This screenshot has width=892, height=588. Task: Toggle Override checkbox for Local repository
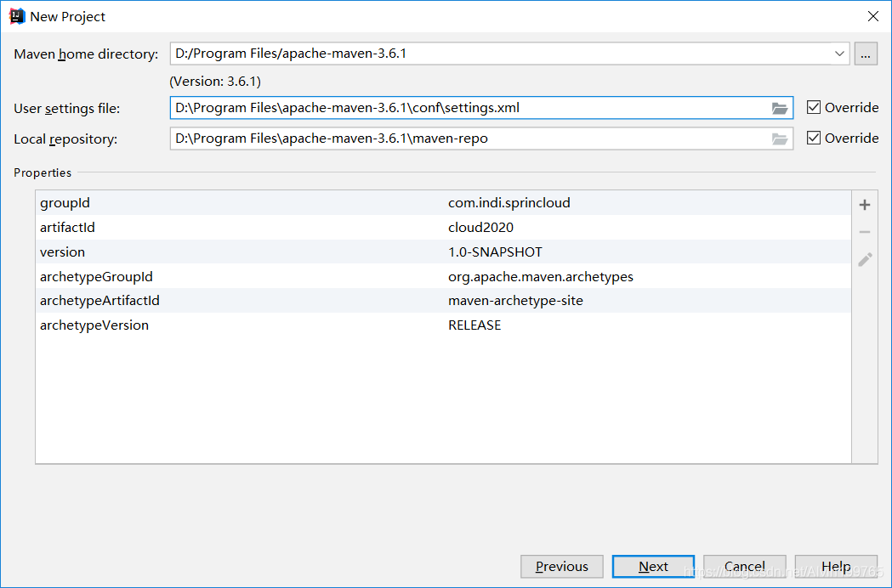tap(814, 139)
